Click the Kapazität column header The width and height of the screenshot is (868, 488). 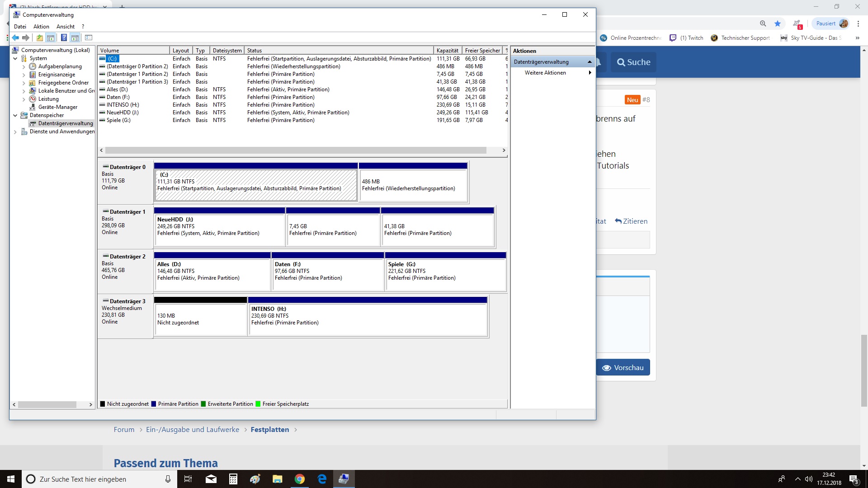point(447,51)
